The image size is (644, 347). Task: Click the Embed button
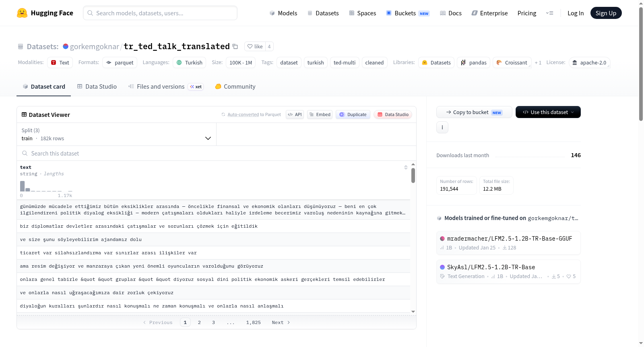coord(320,114)
